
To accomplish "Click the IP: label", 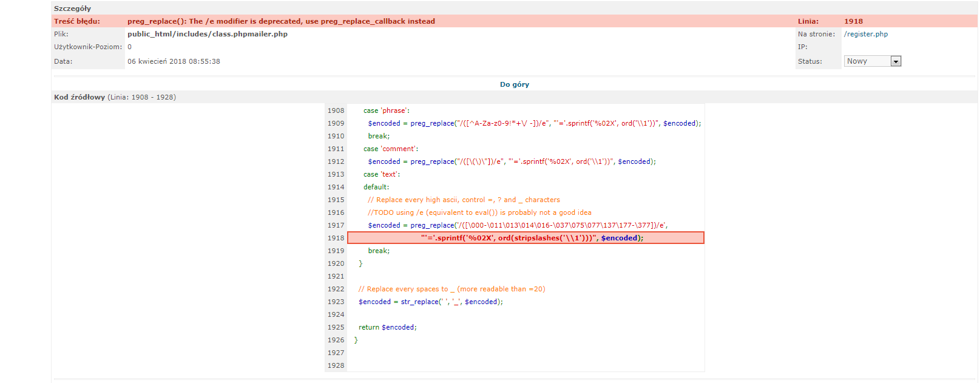I will tap(802, 47).
